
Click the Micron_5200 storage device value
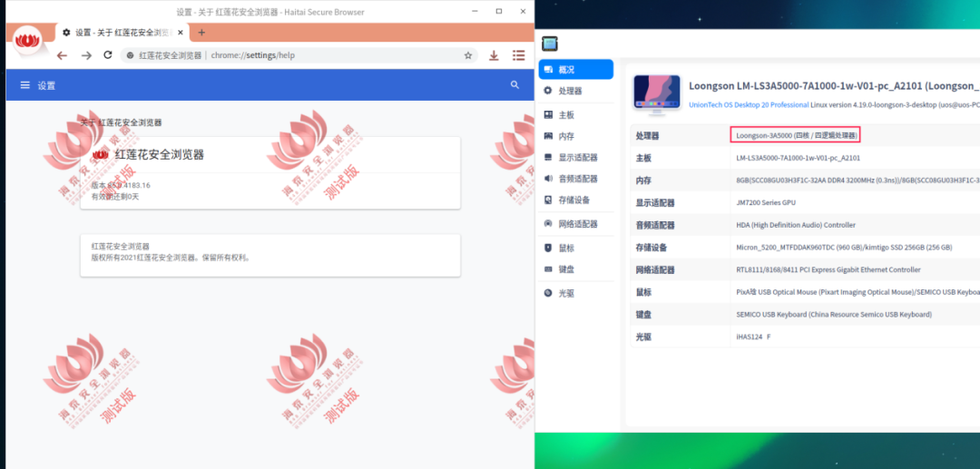(844, 248)
